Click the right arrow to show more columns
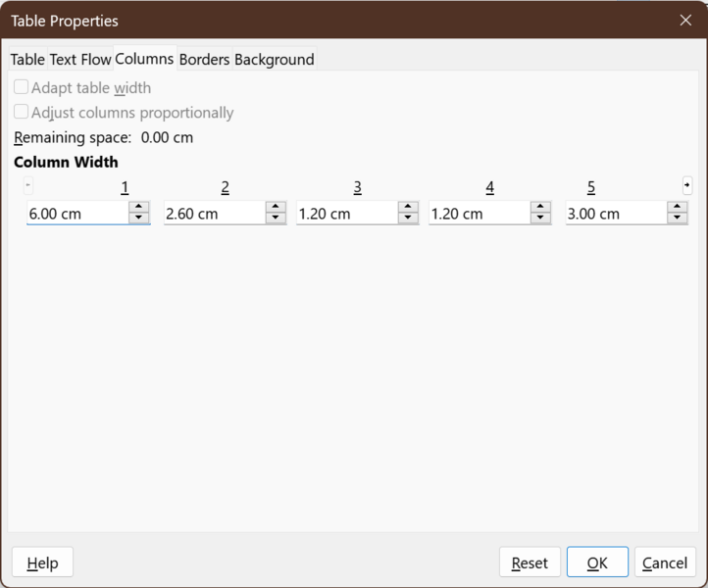 pyautogui.click(x=687, y=185)
